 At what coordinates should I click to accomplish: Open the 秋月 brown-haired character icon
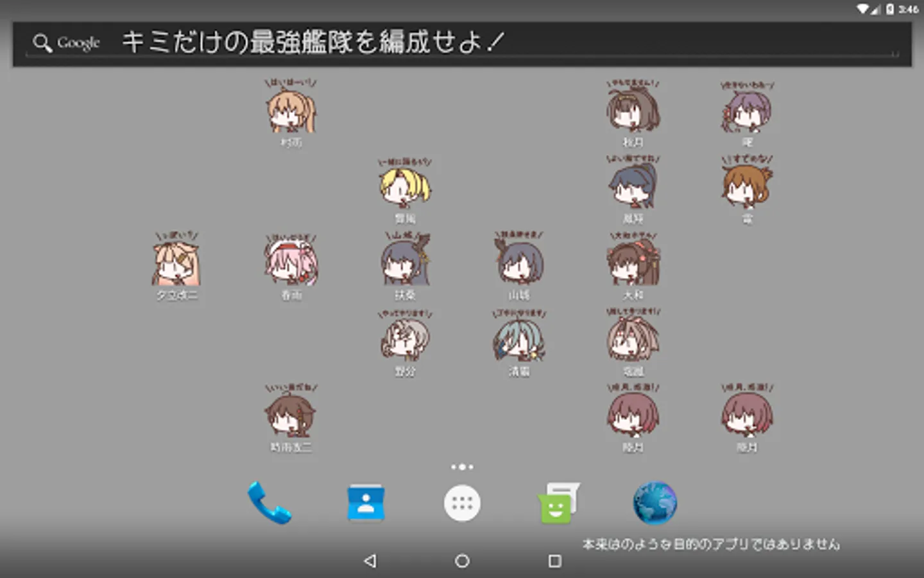click(x=633, y=112)
